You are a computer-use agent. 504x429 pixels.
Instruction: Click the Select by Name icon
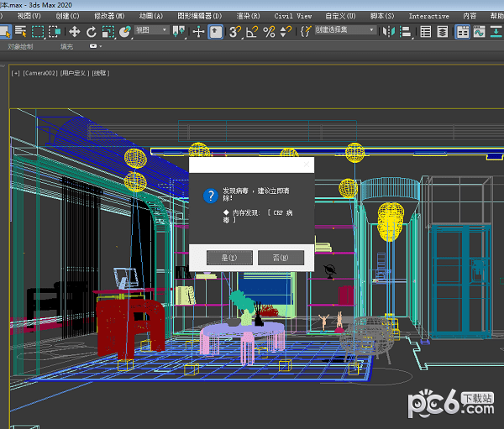click(20, 31)
